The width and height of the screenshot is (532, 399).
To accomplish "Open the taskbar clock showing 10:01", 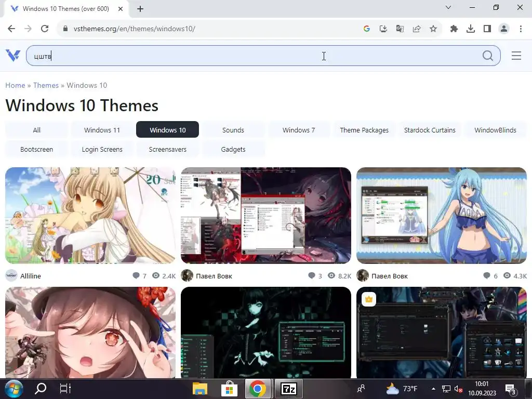I will click(x=482, y=389).
